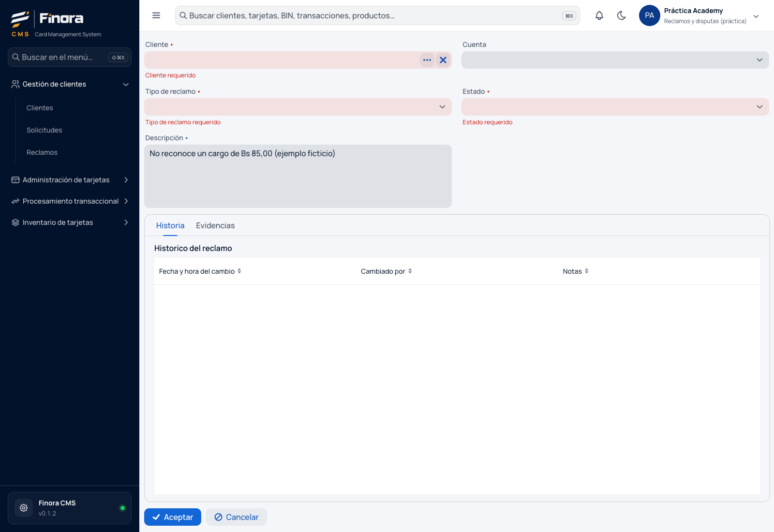Click the hamburger menu icon
Viewport: 774px width, 532px height.
click(156, 15)
